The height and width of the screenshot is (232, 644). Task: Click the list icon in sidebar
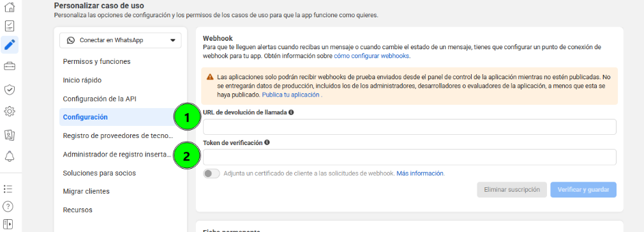pyautogui.click(x=8, y=189)
